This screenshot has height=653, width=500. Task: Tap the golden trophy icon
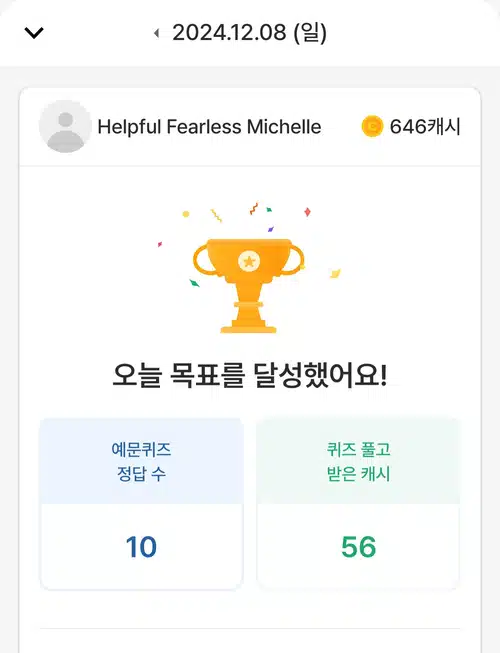click(249, 286)
